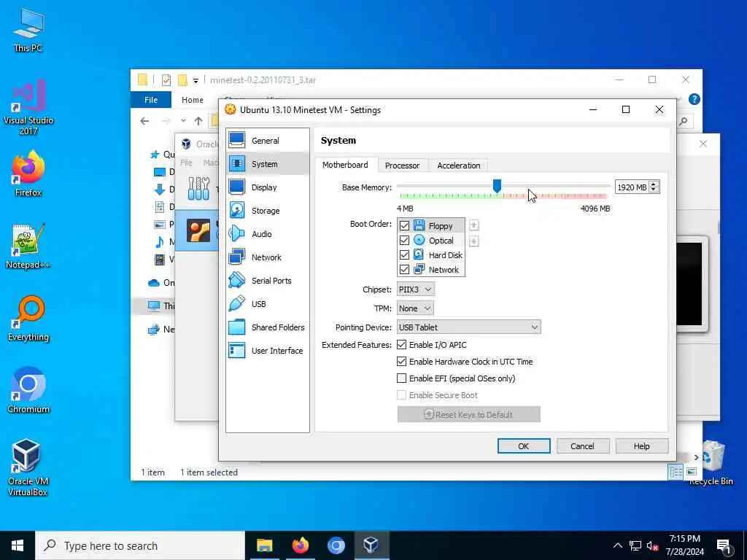Click Chromium taskbar icon
Viewport: 747px width, 560px height.
coord(336,545)
